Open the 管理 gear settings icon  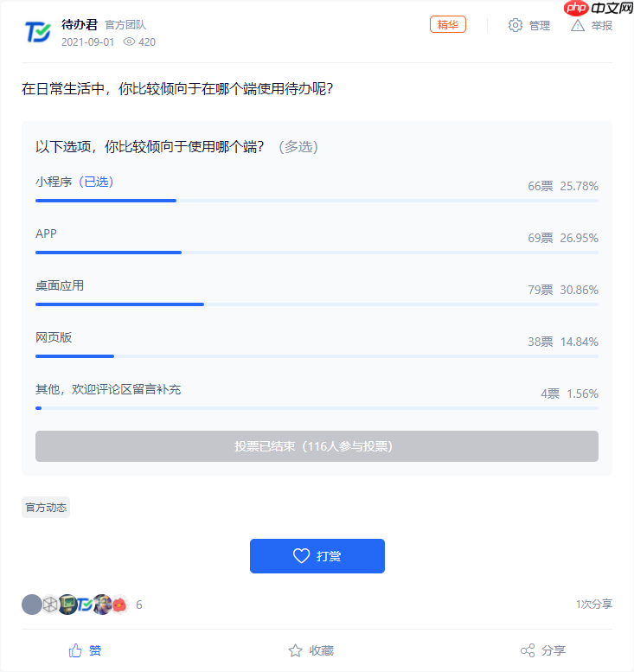click(516, 25)
